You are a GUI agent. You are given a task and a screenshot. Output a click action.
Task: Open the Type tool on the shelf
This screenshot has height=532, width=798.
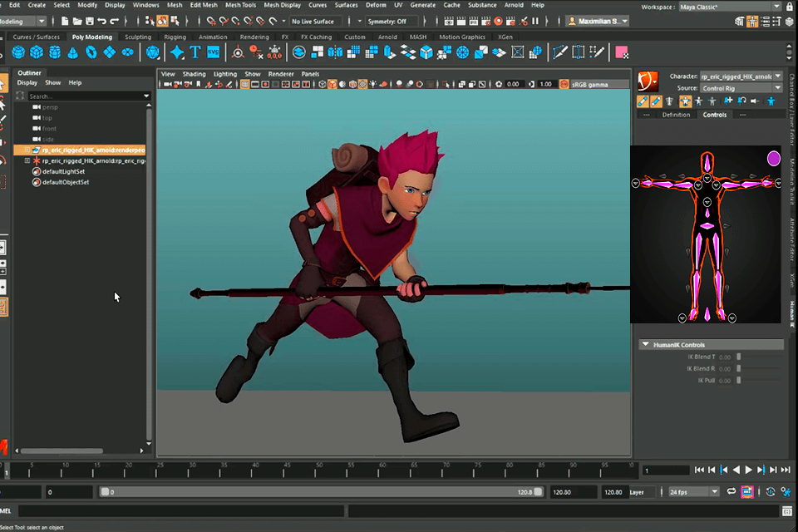tap(195, 52)
